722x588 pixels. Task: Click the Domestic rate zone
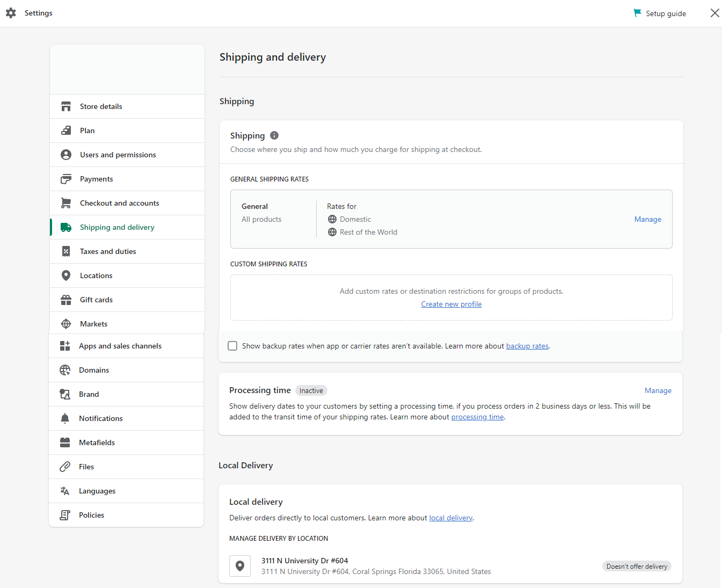(x=355, y=219)
